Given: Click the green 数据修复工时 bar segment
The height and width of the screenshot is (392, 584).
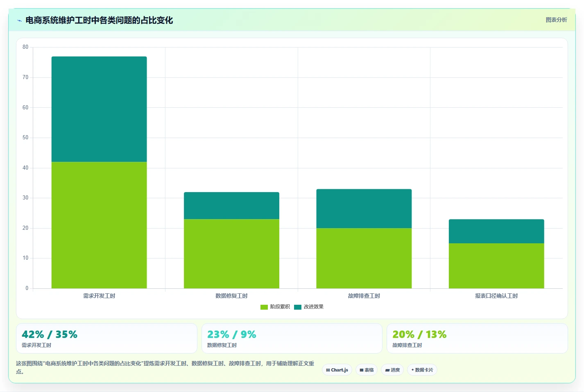Looking at the screenshot, I should [231, 254].
